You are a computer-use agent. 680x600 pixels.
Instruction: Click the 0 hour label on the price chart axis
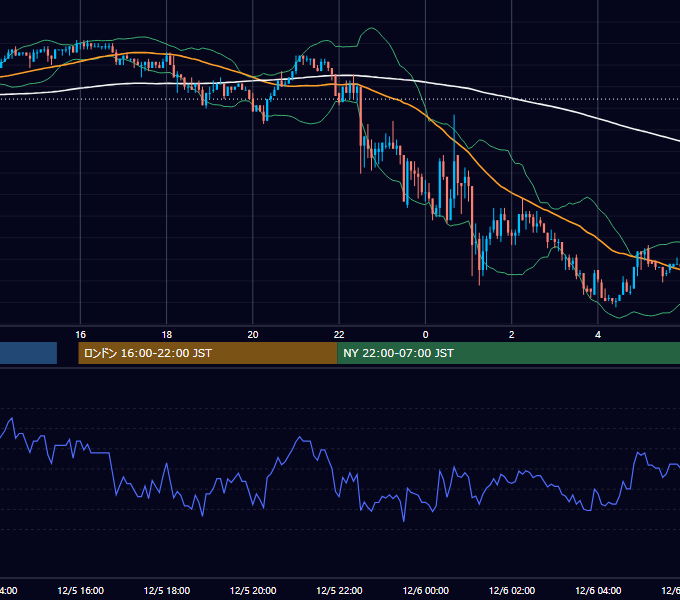[425, 335]
